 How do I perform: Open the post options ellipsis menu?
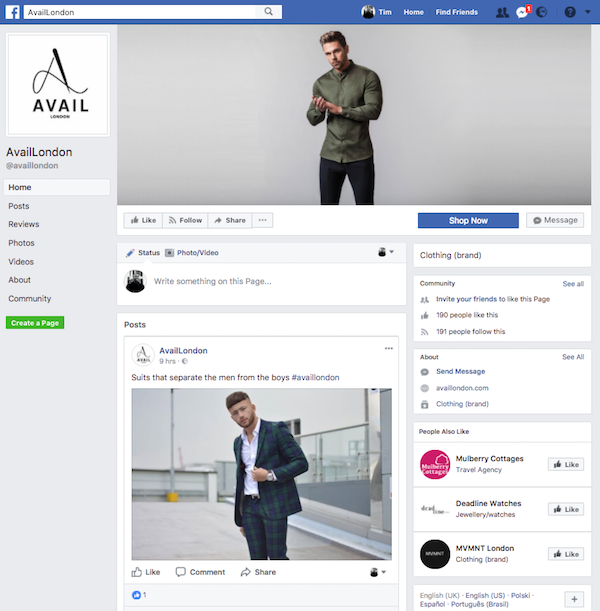tap(388, 349)
